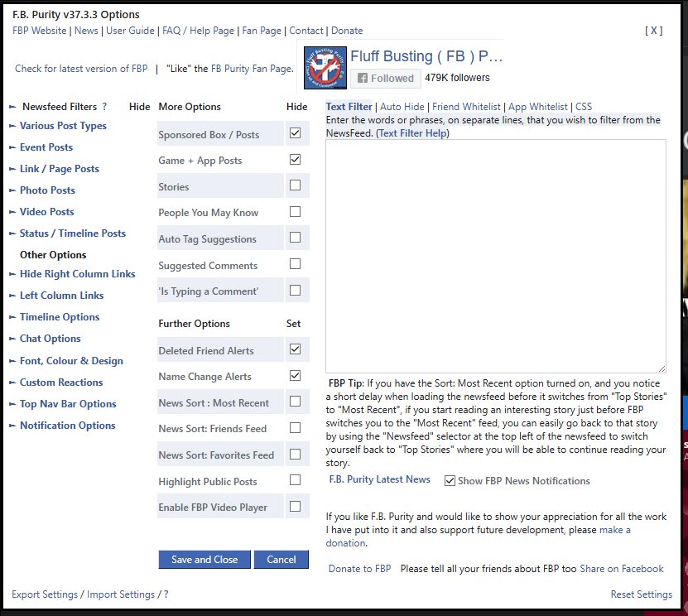Image resolution: width=688 pixels, height=616 pixels.
Task: Switch to the Text Filter tab
Action: click(x=349, y=107)
